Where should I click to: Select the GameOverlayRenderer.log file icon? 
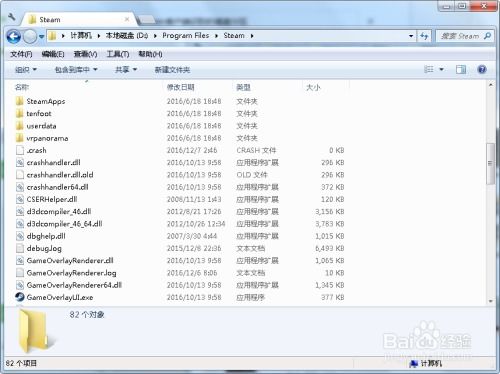click(x=20, y=273)
